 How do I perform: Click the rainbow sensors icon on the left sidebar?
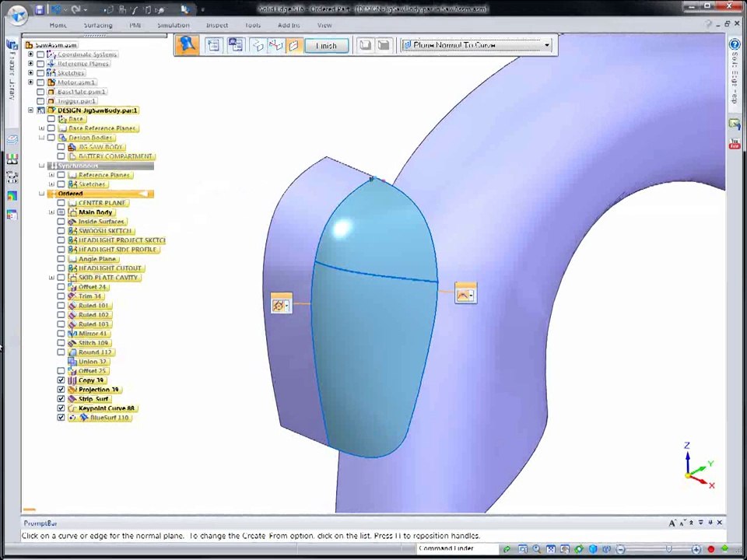12,196
